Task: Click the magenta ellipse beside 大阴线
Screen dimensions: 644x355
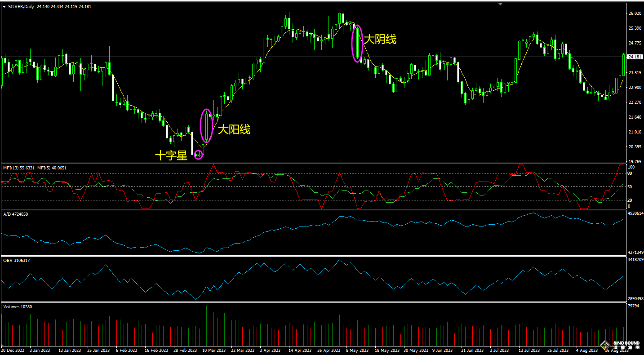Action: click(357, 44)
